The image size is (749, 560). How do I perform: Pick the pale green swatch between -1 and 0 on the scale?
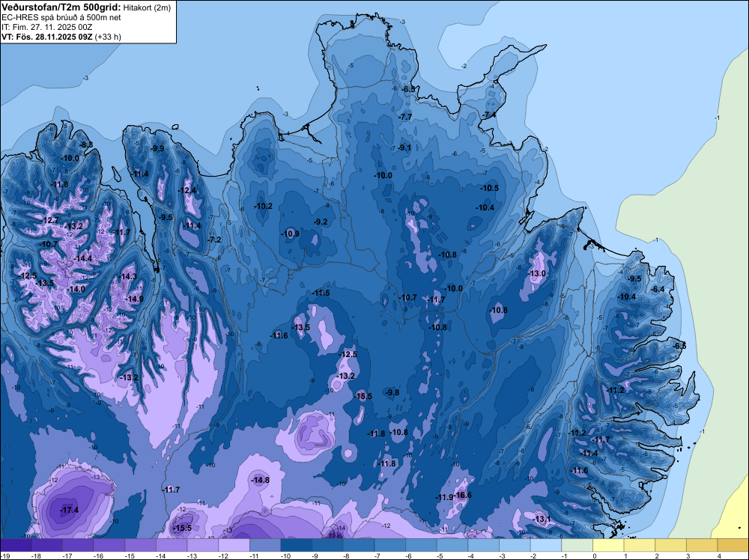pos(577,545)
